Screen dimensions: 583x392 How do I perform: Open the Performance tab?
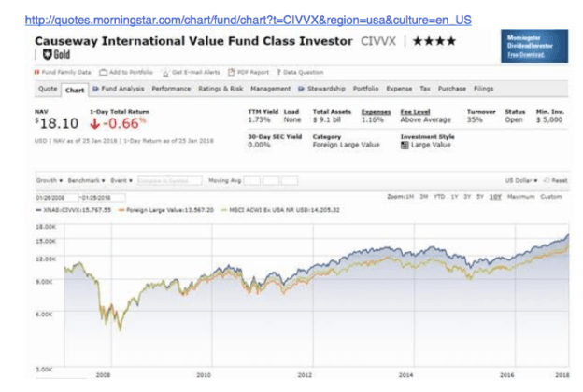[171, 90]
